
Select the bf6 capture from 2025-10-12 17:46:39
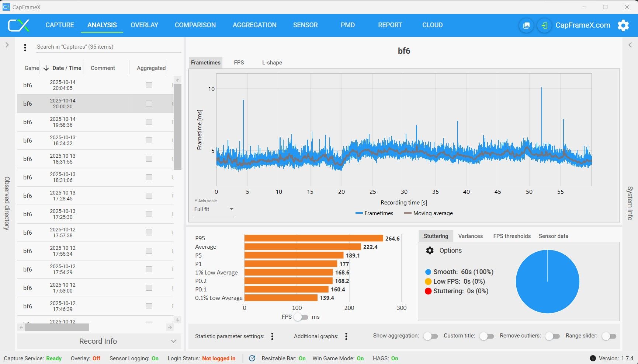pos(95,306)
